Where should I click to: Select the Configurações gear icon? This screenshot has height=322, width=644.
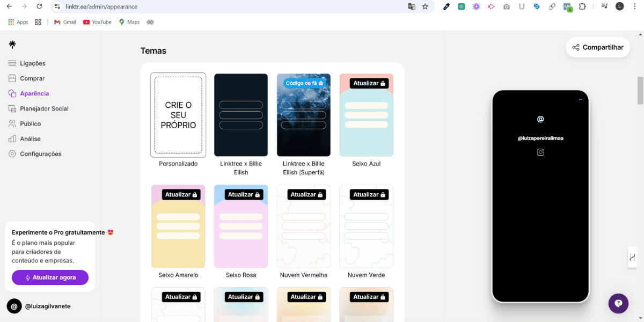pos(11,153)
